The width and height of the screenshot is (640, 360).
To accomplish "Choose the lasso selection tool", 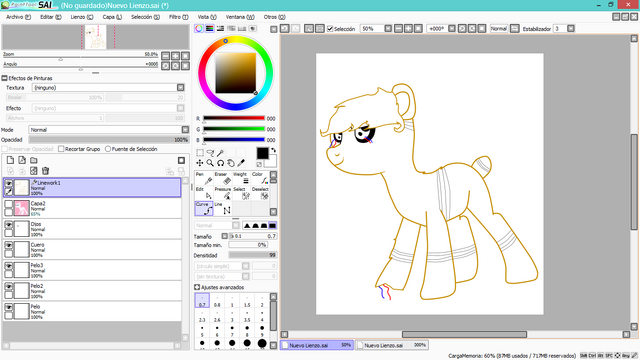I will click(210, 153).
